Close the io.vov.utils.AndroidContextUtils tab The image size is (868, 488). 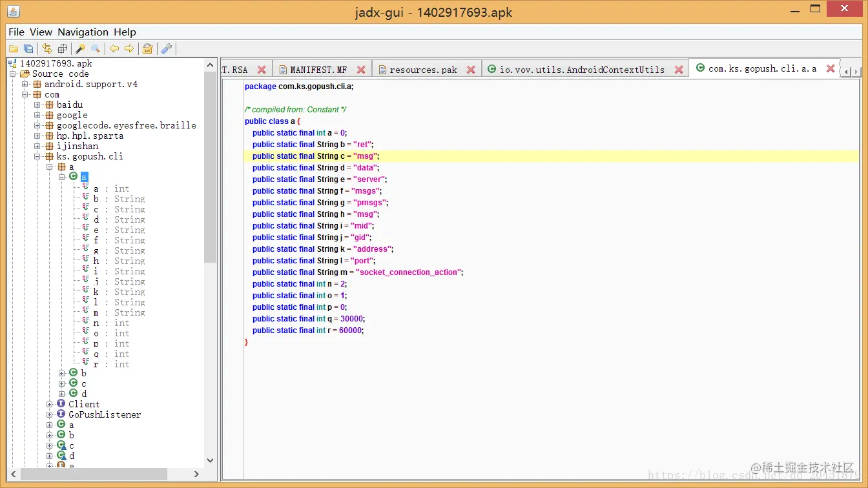pos(679,70)
